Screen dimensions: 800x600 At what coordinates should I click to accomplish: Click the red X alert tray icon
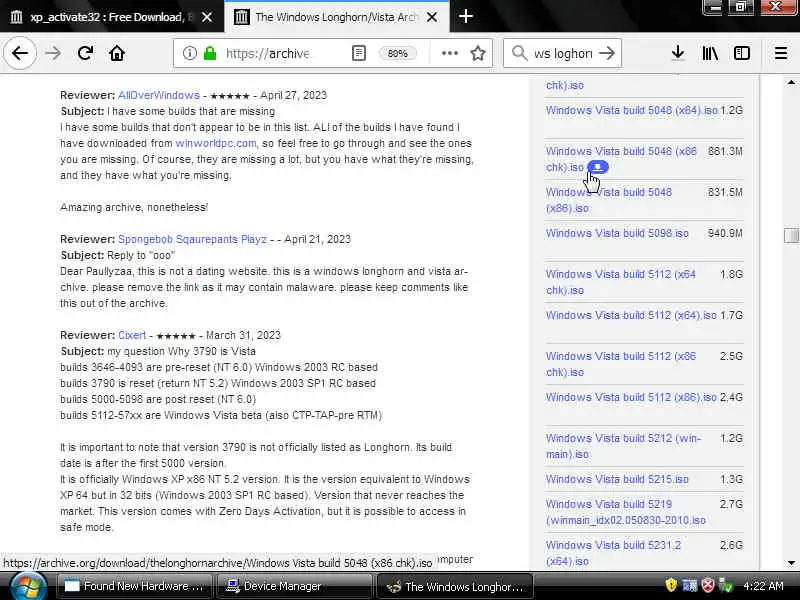click(708, 585)
